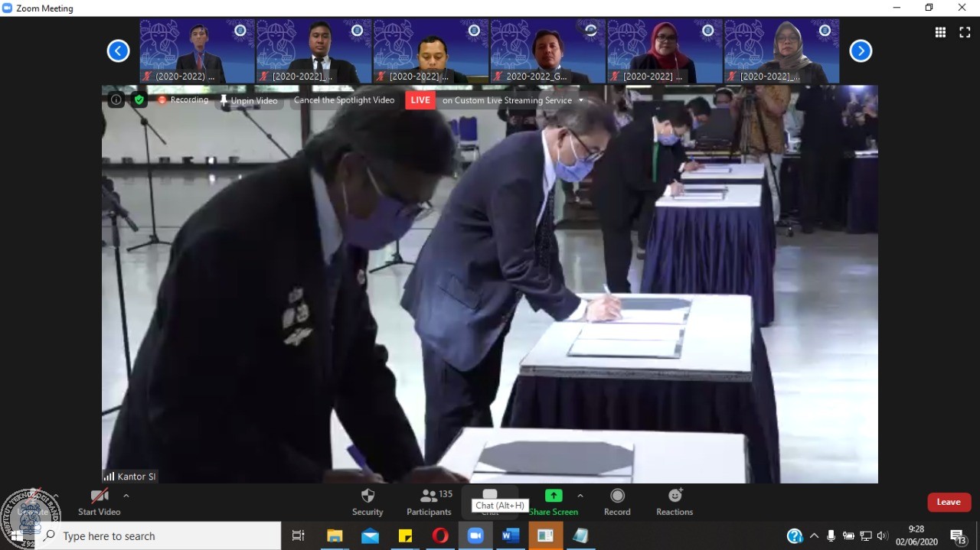Open Microsoft Word from the taskbar
The image size is (980, 550).
(x=510, y=535)
